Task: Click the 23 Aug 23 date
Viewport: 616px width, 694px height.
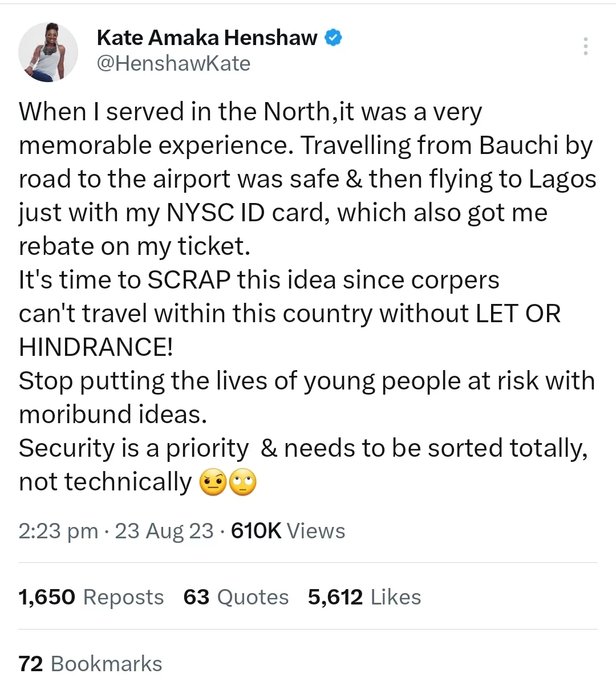Action: tap(164, 531)
